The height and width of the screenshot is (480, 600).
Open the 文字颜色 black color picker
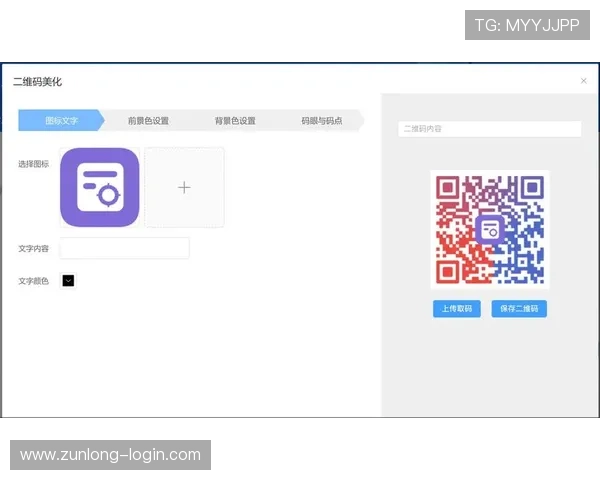pyautogui.click(x=68, y=281)
